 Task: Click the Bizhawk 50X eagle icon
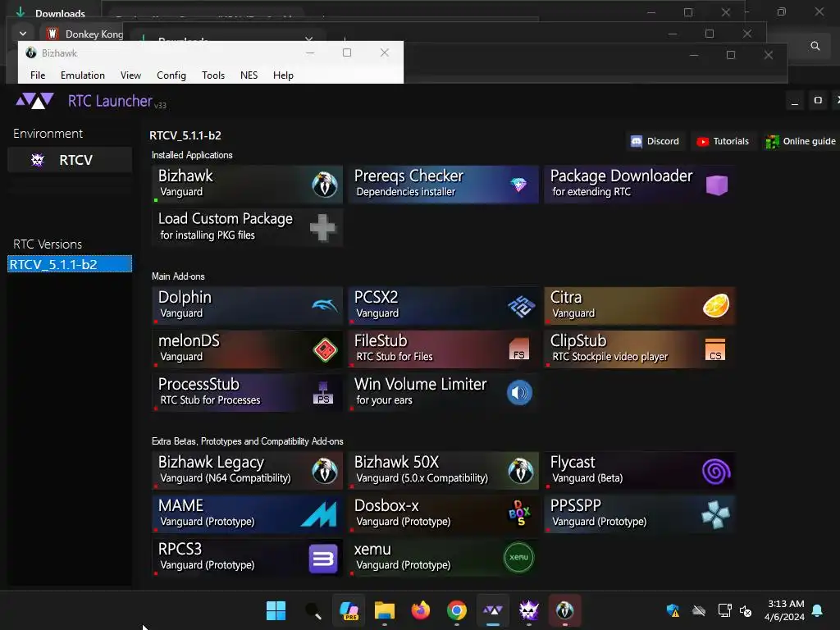coord(521,471)
